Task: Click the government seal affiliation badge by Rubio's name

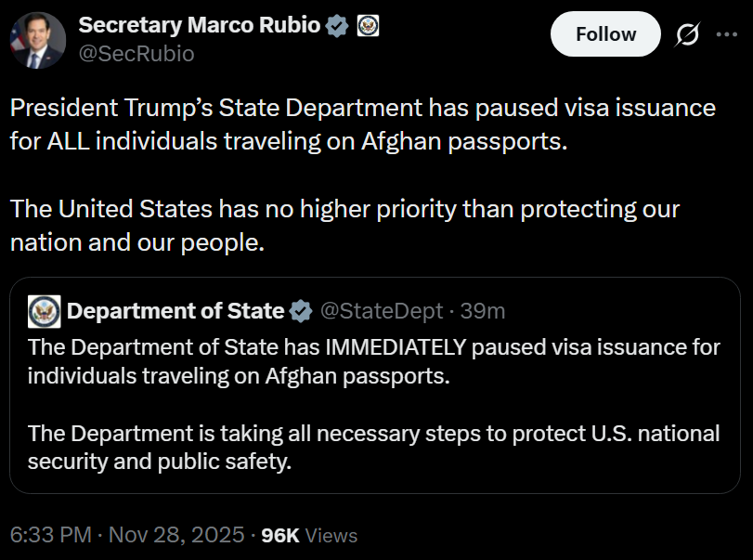Action: (368, 27)
